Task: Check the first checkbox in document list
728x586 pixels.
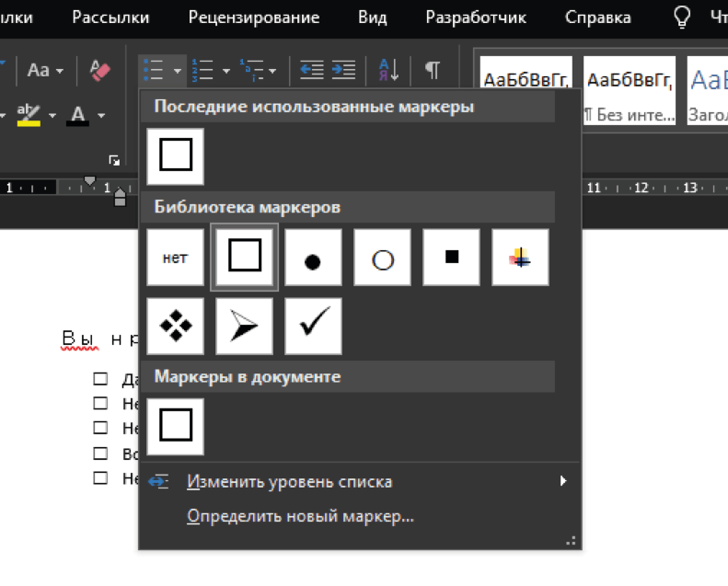Action: click(x=100, y=379)
